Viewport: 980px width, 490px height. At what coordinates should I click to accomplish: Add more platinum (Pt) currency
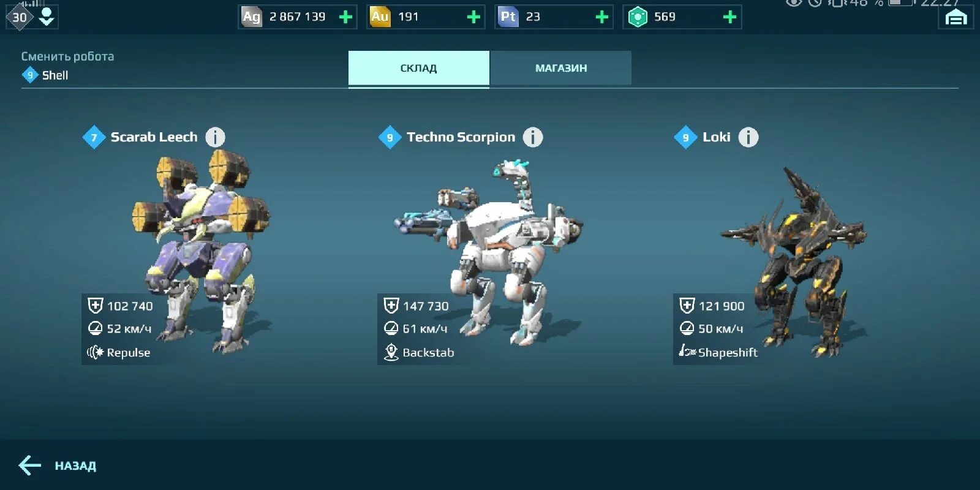(x=602, y=17)
